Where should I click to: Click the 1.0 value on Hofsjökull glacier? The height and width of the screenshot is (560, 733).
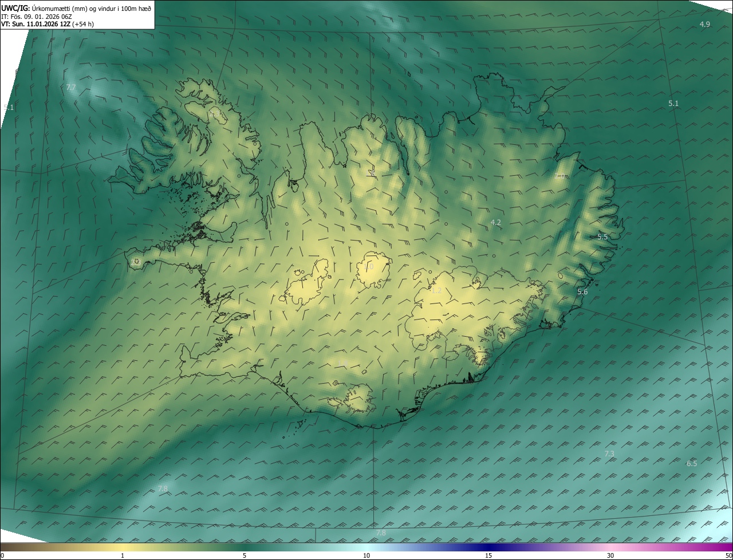[368, 267]
